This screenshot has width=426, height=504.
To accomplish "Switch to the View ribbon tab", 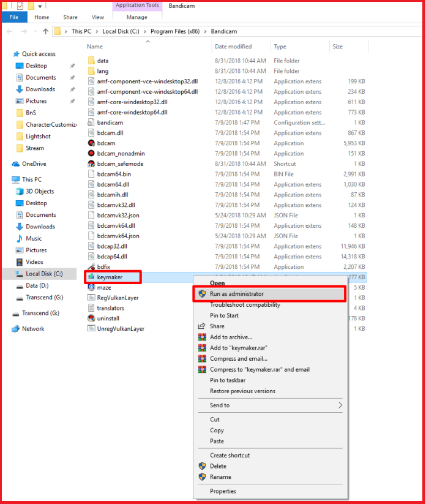I will [98, 17].
